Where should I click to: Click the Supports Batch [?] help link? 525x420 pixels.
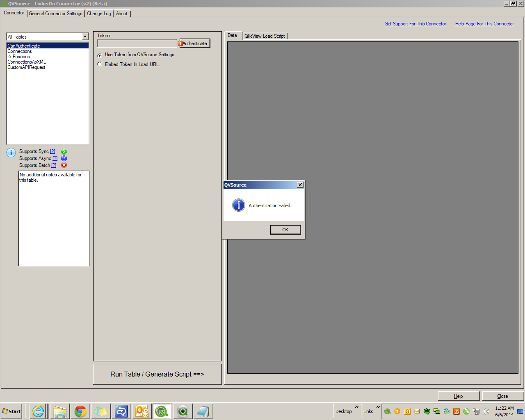[x=54, y=165]
